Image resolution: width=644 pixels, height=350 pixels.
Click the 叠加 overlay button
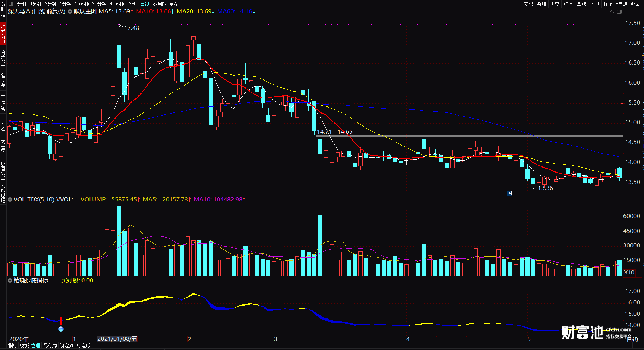(x=542, y=4)
